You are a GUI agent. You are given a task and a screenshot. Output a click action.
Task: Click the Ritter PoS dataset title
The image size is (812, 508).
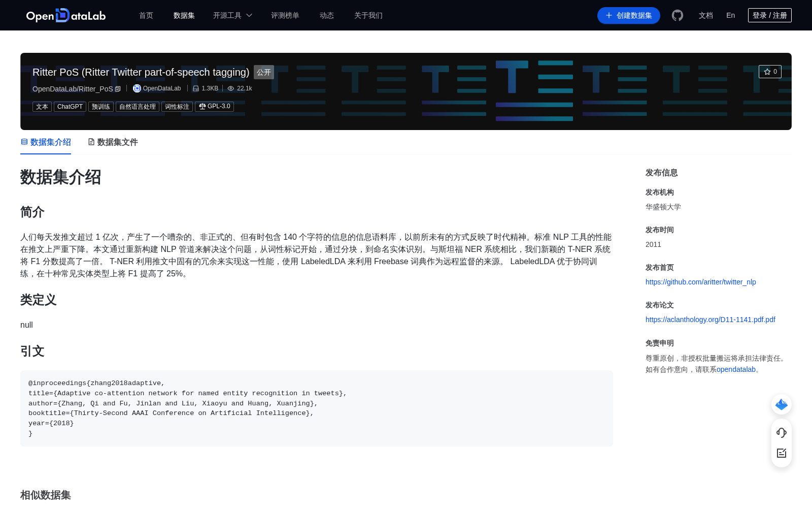[x=141, y=72]
